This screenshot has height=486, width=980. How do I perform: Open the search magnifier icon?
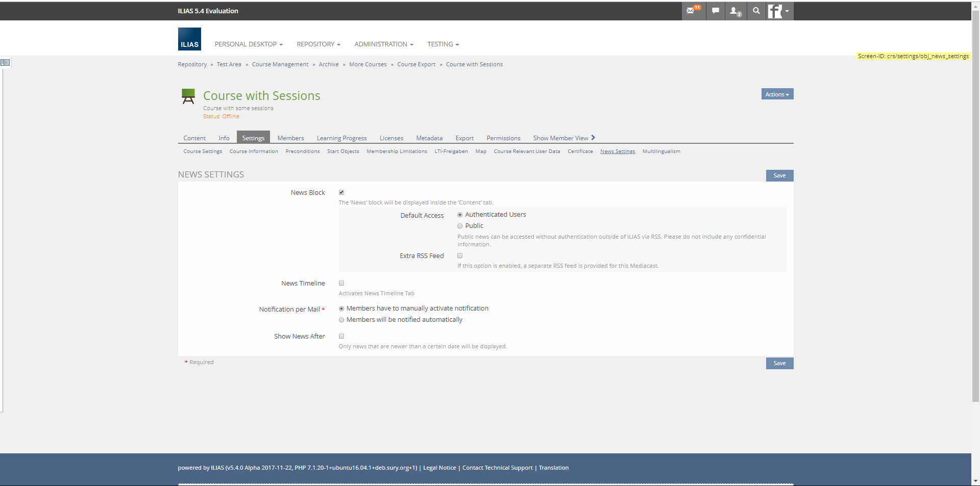click(756, 11)
